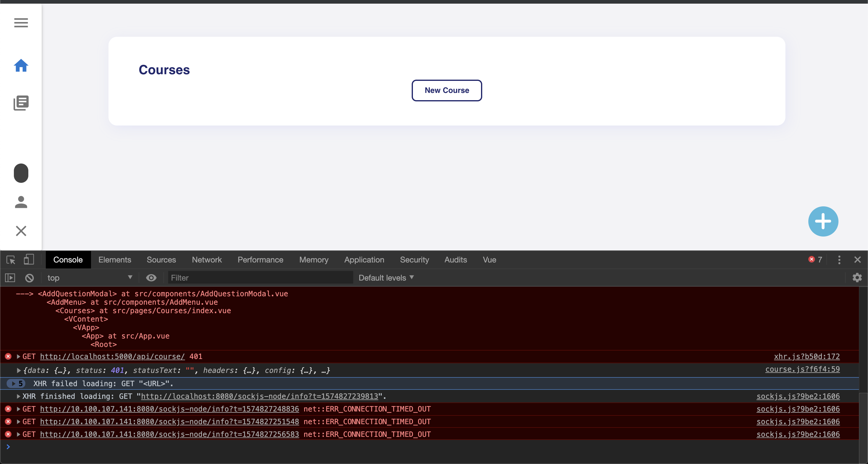The image size is (868, 464).
Task: Click the dark circle avatar in sidebar
Action: click(x=21, y=173)
